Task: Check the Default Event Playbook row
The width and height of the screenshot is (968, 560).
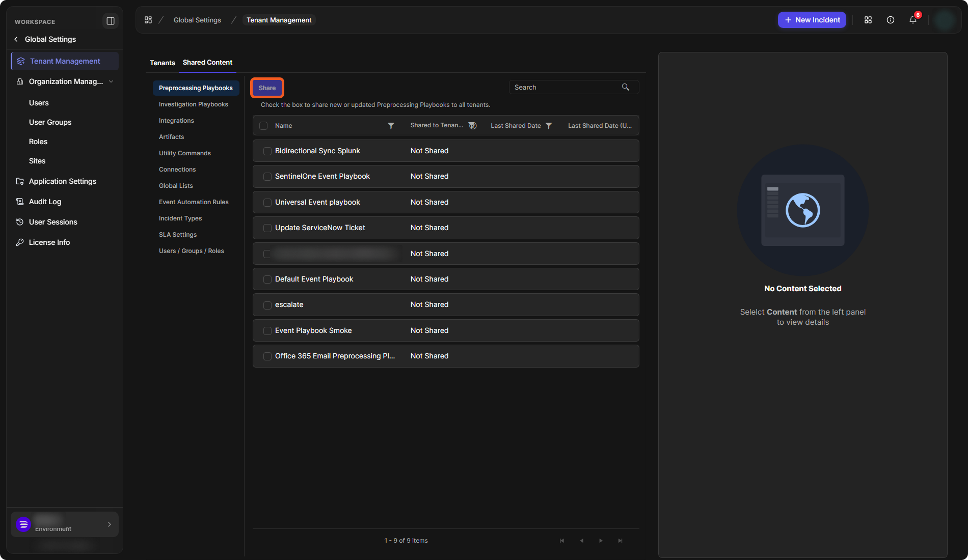Action: [267, 279]
